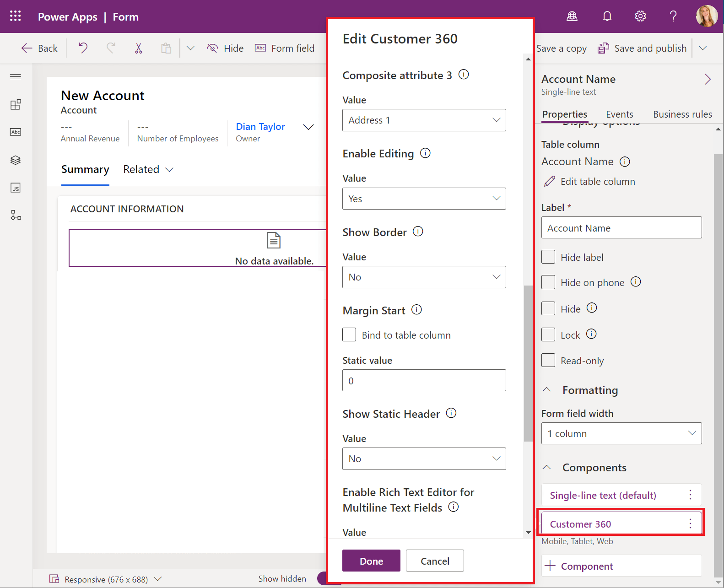
Task: Check Bind to table column
Action: [349, 334]
